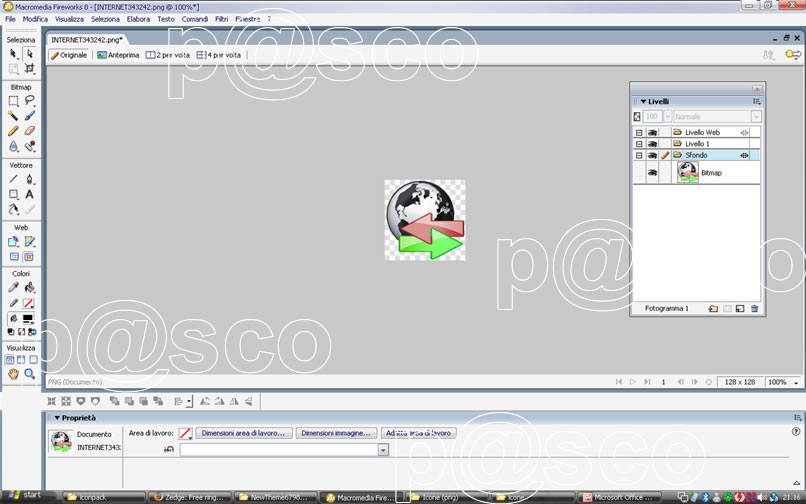806x504 pixels.
Task: Choose the Text tool
Action: pos(29,194)
